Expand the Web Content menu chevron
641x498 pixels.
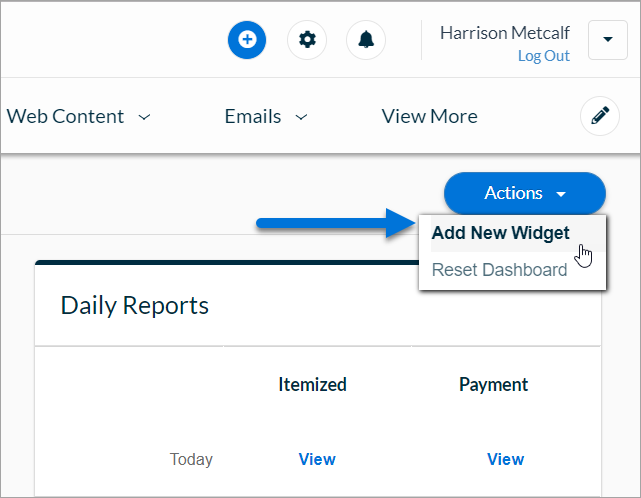point(144,117)
